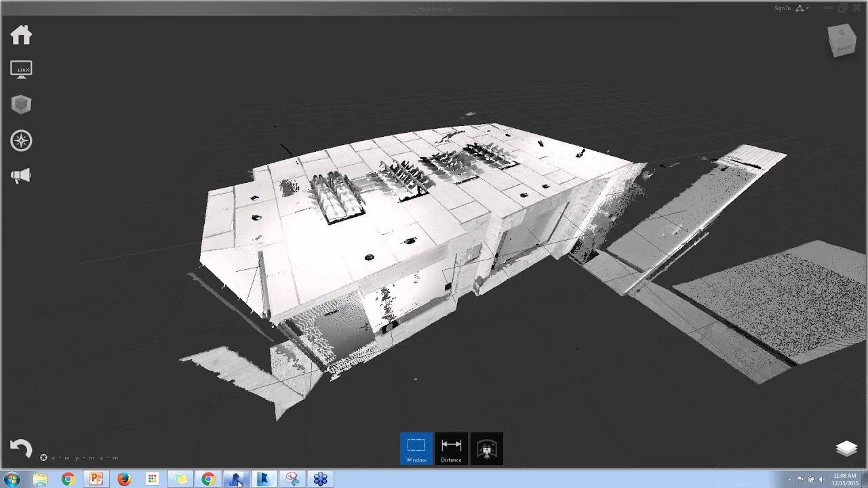The width and height of the screenshot is (868, 488).
Task: Click the blue flower taskbar icon
Action: point(320,479)
